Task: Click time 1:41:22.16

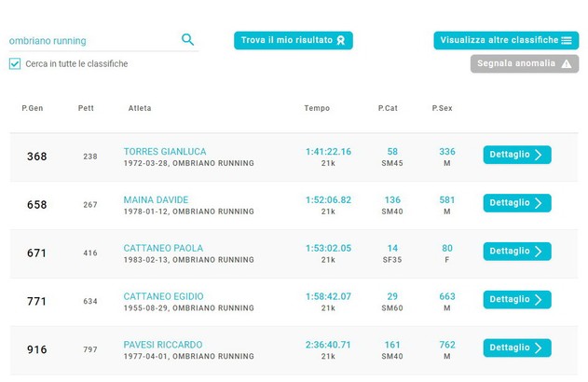Action: [329, 152]
